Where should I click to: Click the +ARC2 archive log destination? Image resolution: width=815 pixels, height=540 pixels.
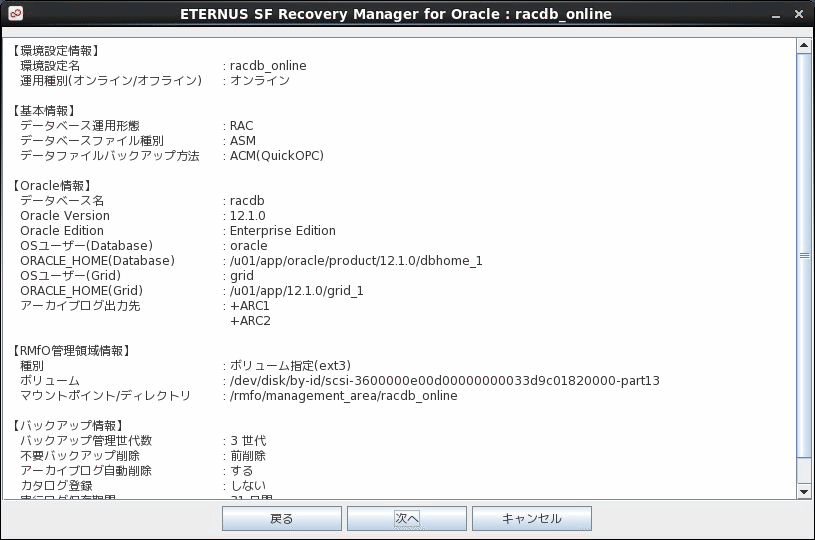251,321
